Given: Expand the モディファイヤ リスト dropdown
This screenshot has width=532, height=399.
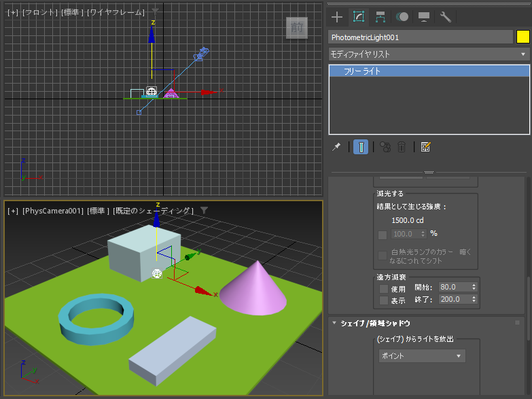Looking at the screenshot, I should click(x=429, y=54).
